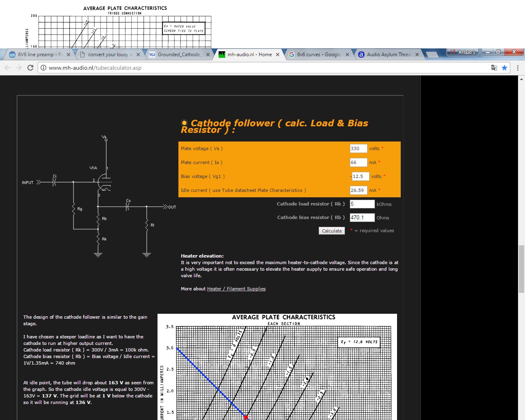Close the Grounded_Cathode tab

point(208,55)
